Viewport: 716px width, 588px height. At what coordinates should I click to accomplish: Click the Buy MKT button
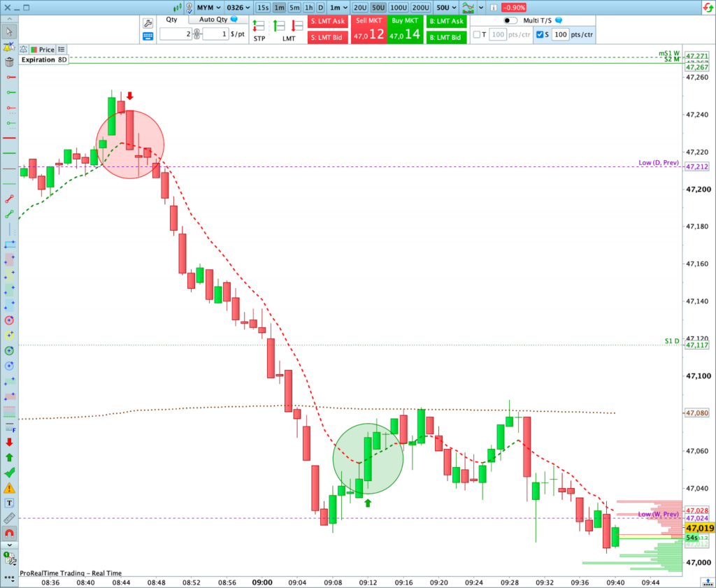click(x=405, y=29)
